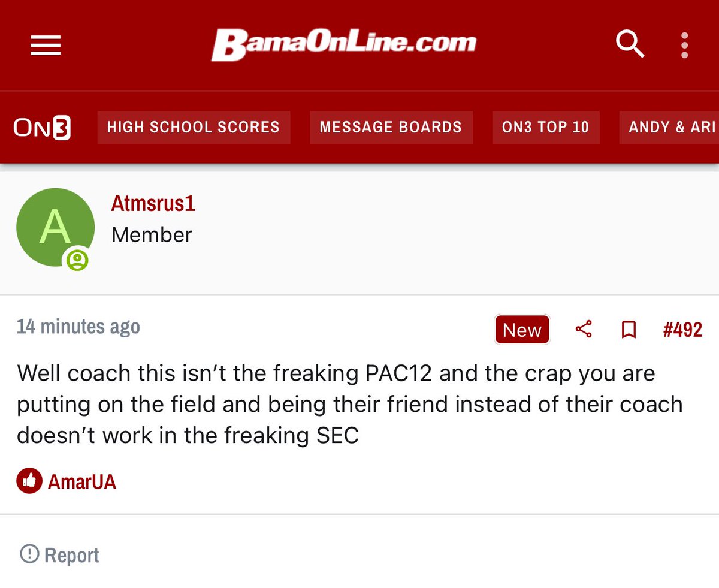Click the thumbs-up like icon

point(29,481)
